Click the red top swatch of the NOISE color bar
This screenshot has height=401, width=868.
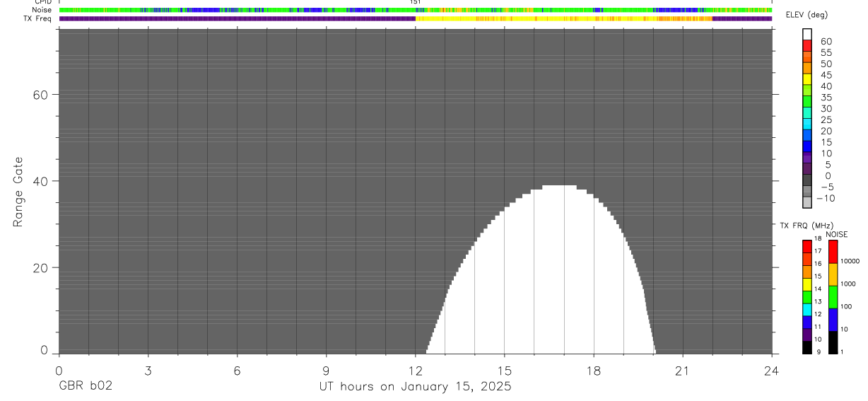pyautogui.click(x=833, y=252)
